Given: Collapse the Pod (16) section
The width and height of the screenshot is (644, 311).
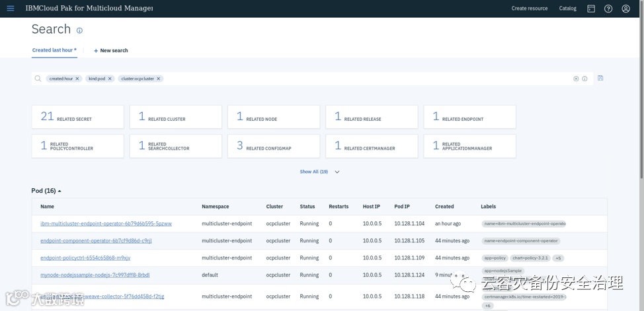Looking at the screenshot, I should 46,191.
